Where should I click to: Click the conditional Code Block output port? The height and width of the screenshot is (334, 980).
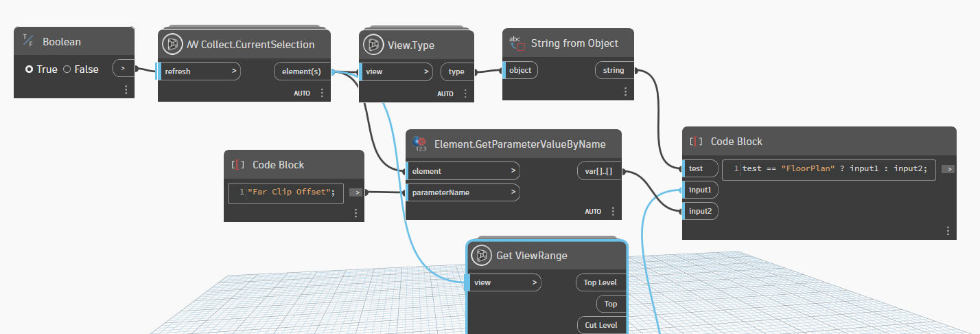click(947, 169)
